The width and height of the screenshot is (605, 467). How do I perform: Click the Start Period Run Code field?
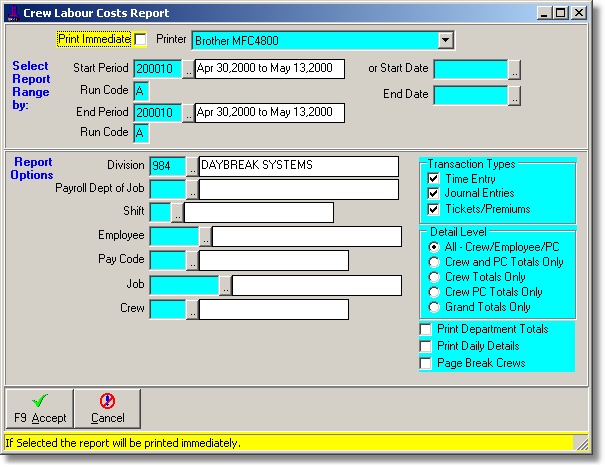141,91
